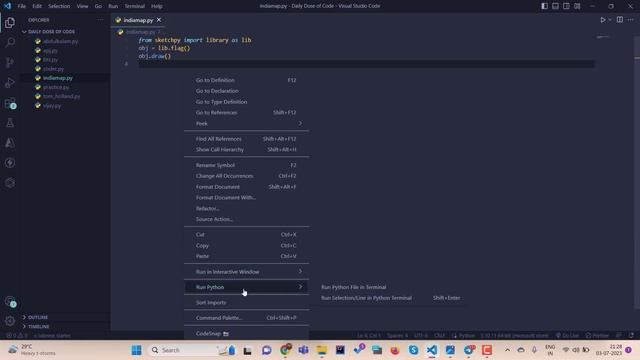Open the File menu

22,6
